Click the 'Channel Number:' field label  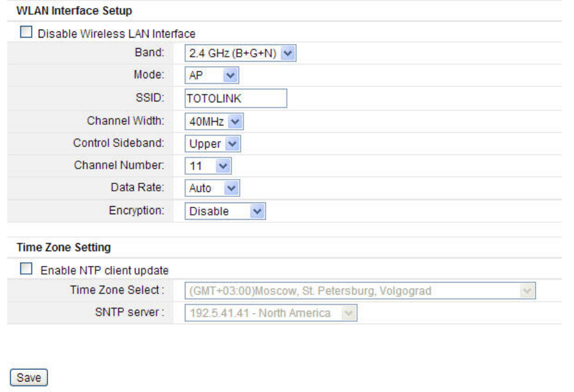click(x=119, y=166)
